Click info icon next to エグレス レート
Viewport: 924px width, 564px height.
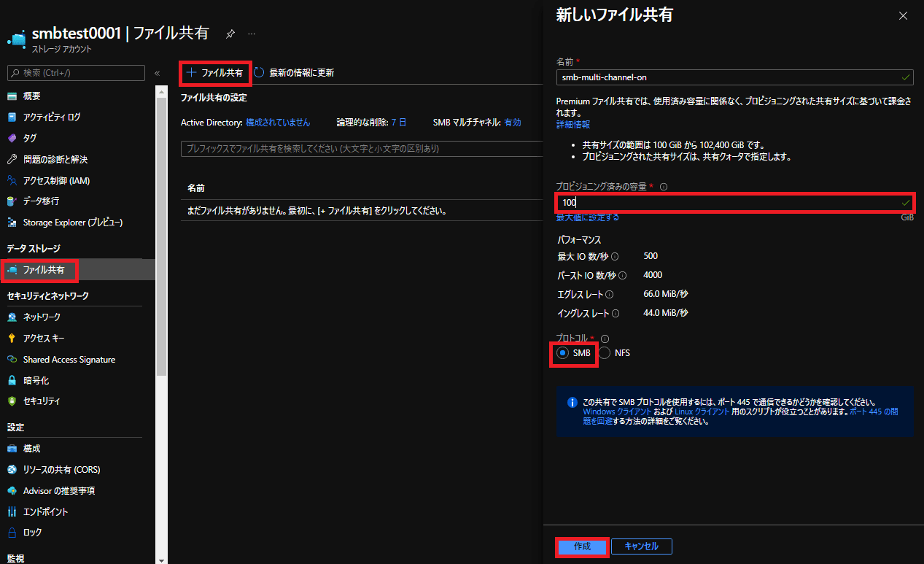pyautogui.click(x=609, y=294)
